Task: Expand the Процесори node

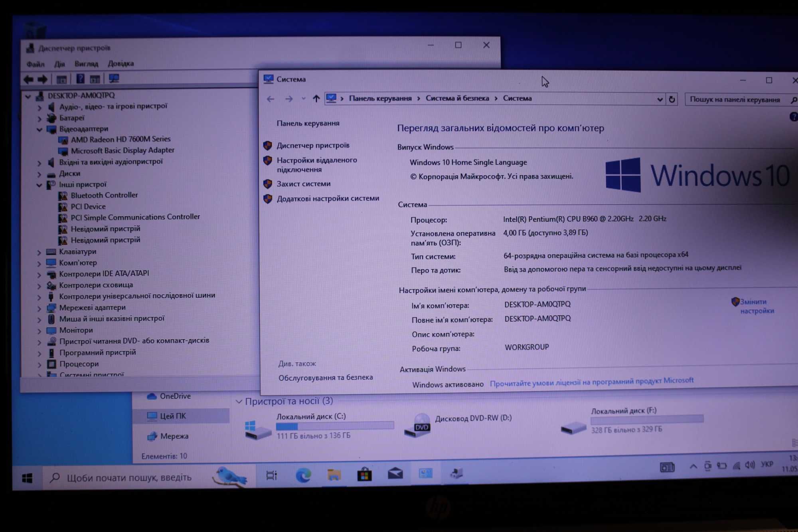Action: click(x=39, y=364)
